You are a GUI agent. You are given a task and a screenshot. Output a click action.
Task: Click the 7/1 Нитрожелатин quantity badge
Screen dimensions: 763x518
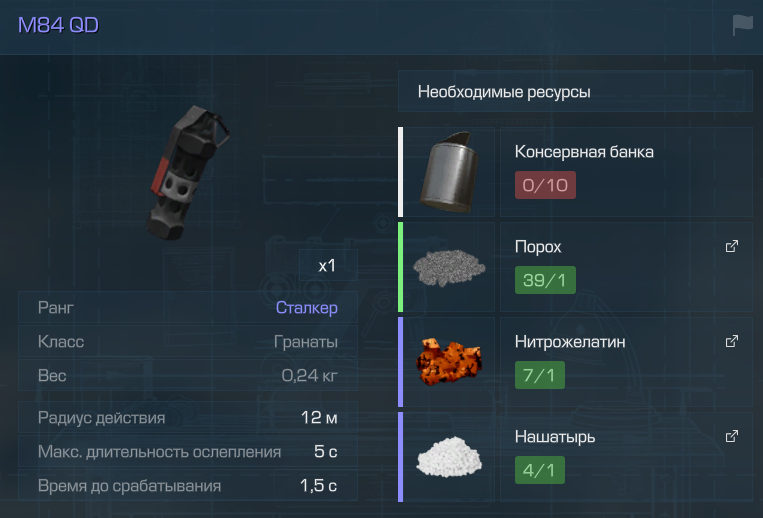click(540, 375)
